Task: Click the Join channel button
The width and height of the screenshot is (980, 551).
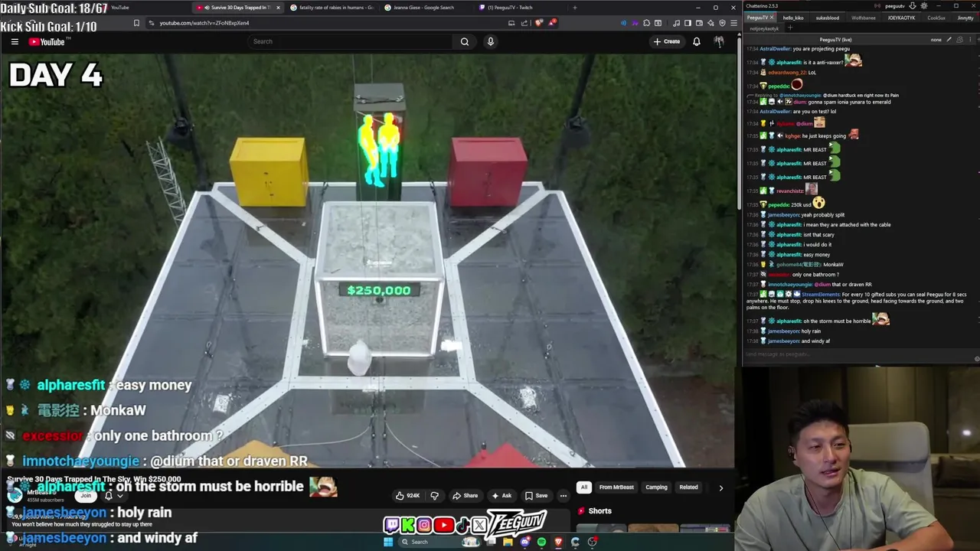Action: point(86,495)
